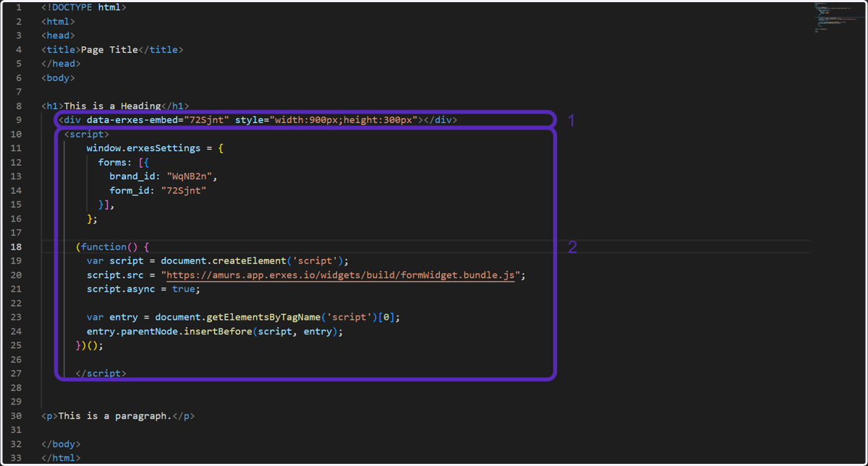Click the closing </script> tag

(101, 373)
